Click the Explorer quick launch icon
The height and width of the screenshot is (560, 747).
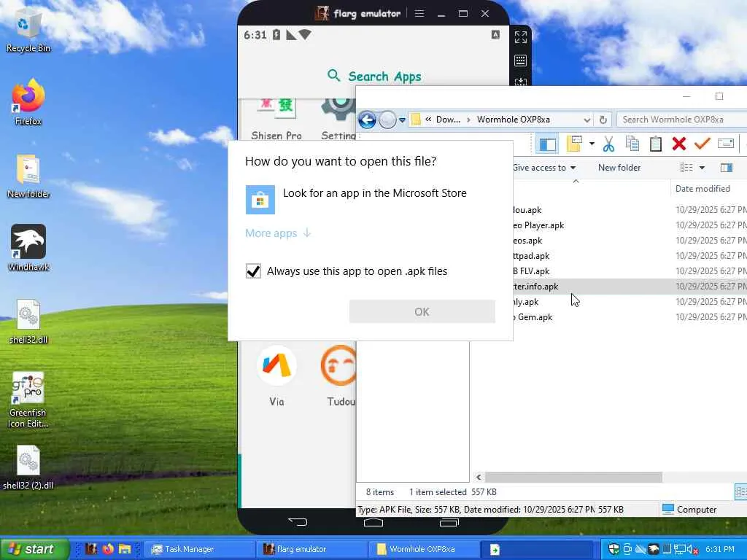(124, 549)
